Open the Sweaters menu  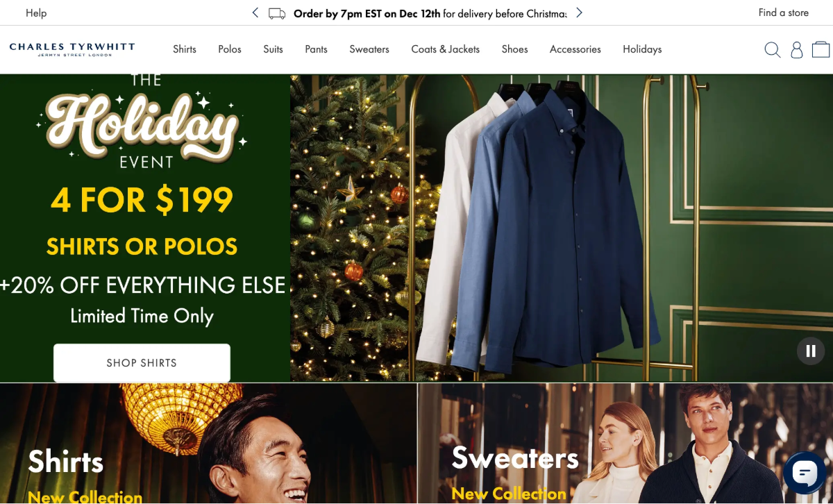(369, 49)
